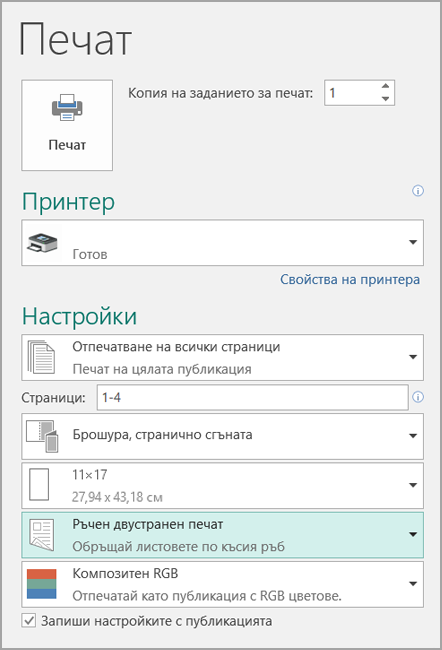Screen dimensions: 442x650
Task: Click the Готов printer status text
Action: coord(90,254)
